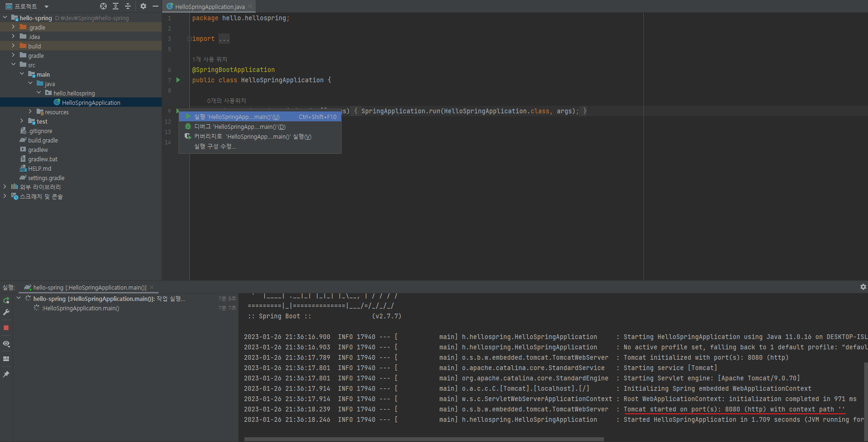Click wrench icon in Run panel
The width and height of the screenshot is (868, 442).
6,312
